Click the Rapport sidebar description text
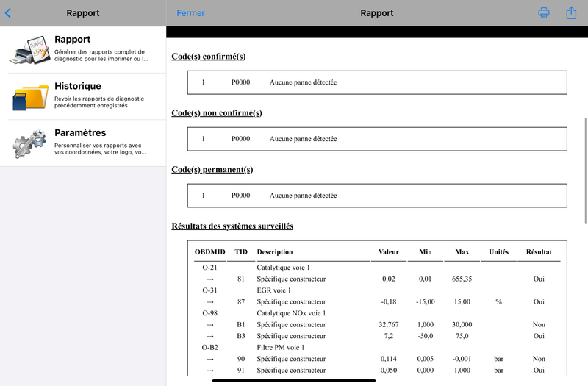 tap(101, 56)
